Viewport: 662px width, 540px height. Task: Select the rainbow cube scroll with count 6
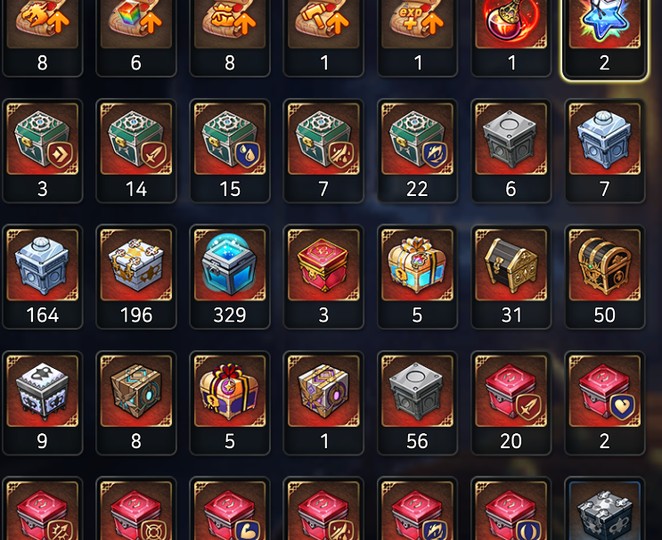click(136, 38)
